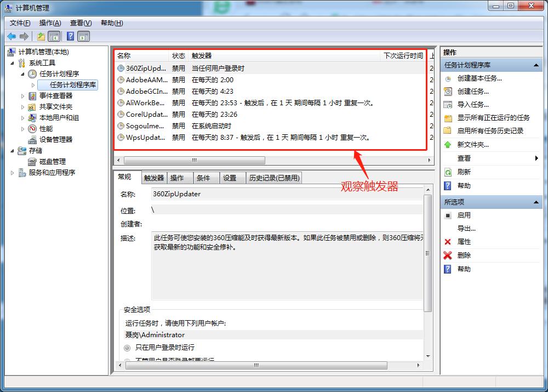
Task: Expand the 服务和应用程序 tree node
Action: tap(13, 172)
